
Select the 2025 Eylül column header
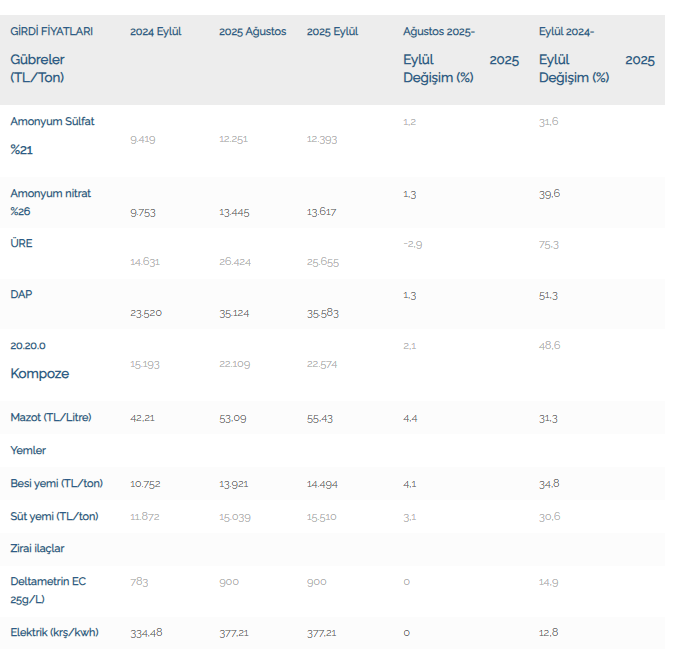(333, 32)
